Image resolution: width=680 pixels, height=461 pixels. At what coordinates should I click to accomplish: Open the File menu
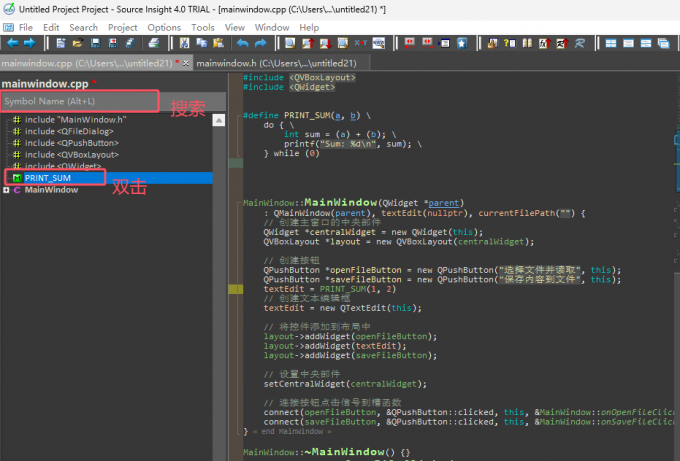(26, 27)
